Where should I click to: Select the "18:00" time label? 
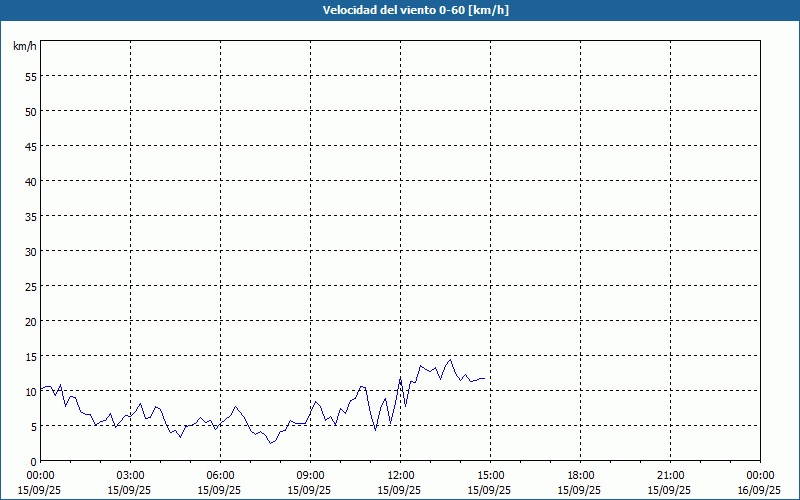[x=581, y=476]
